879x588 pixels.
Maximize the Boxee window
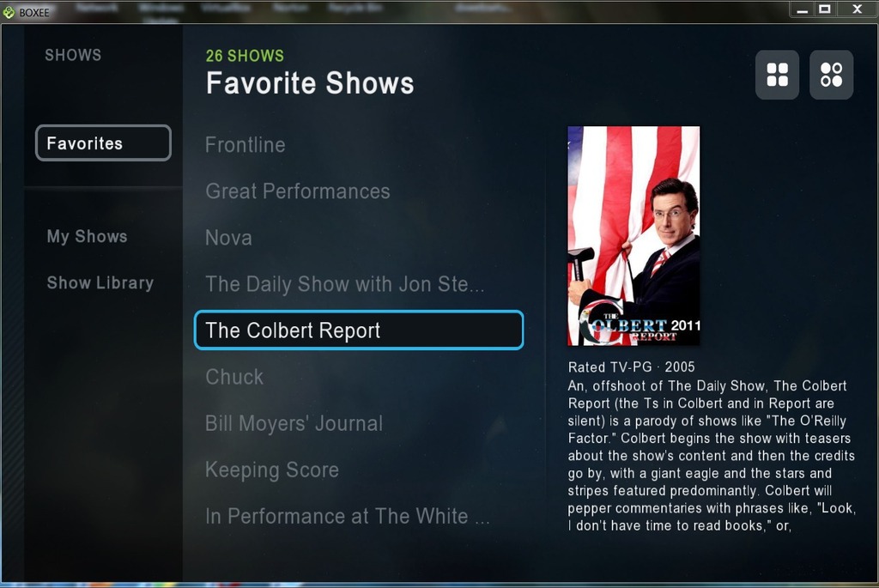[x=825, y=9]
